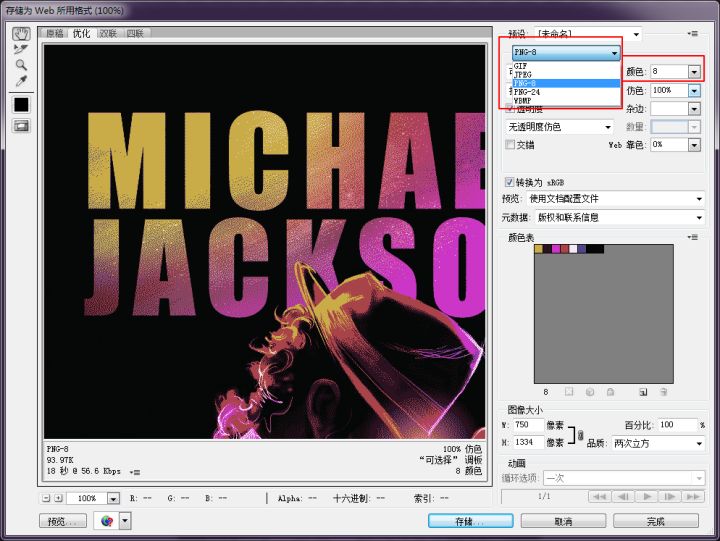Image resolution: width=720 pixels, height=541 pixels.
Task: Choose PNG-8 in the format list
Action: click(x=566, y=83)
